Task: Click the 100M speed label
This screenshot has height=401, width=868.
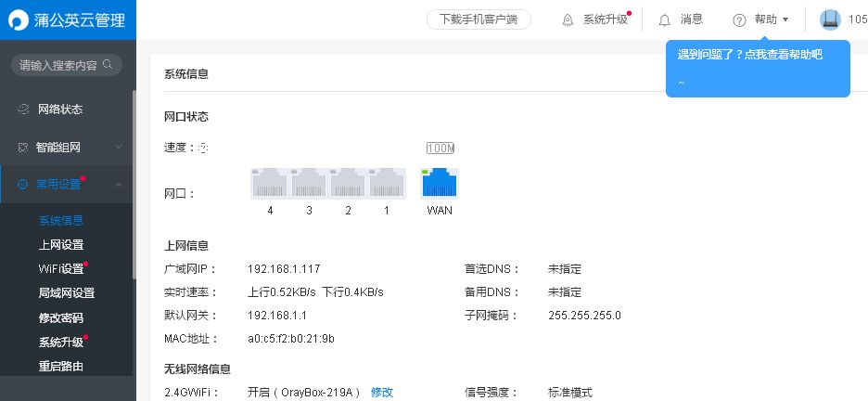Action: point(440,148)
